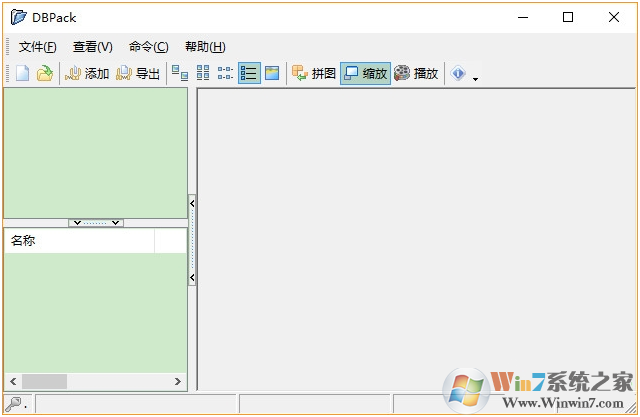Select the list view icon
This screenshot has height=417, width=640.
225,73
